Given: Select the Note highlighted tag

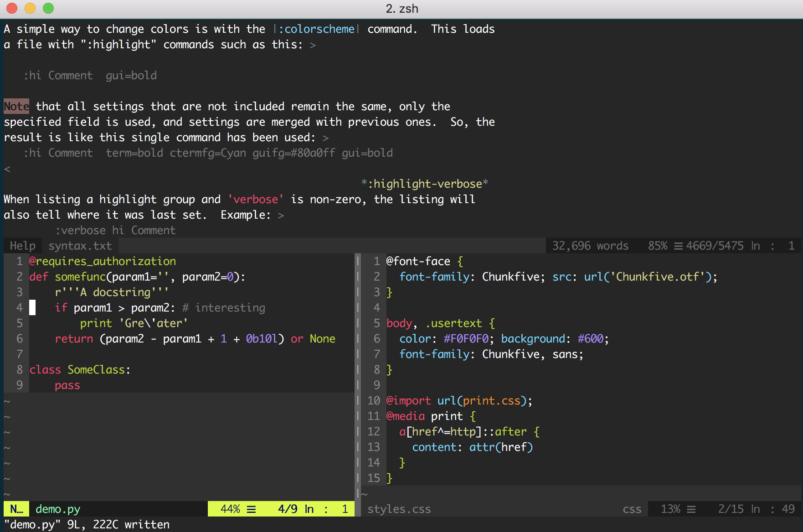Looking at the screenshot, I should pos(16,106).
